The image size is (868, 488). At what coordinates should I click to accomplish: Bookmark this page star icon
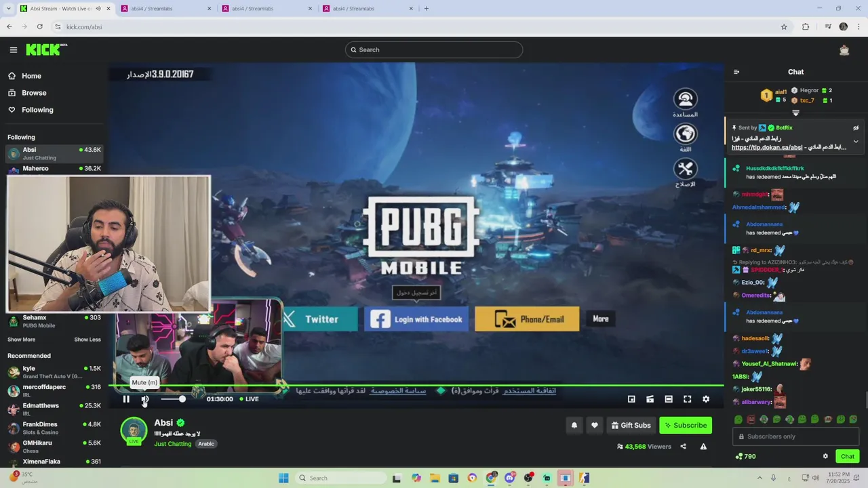[x=784, y=27]
